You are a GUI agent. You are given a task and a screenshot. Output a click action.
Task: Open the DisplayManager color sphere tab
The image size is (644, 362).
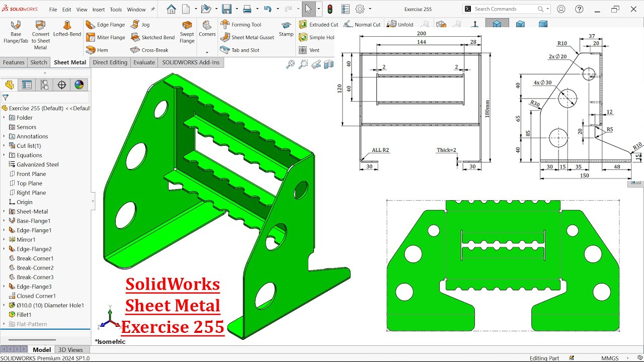79,84
